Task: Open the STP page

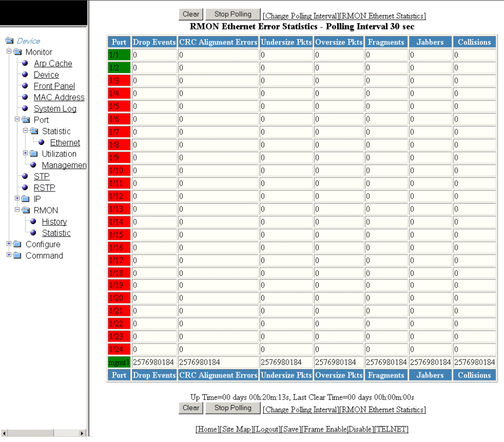Action: click(42, 176)
